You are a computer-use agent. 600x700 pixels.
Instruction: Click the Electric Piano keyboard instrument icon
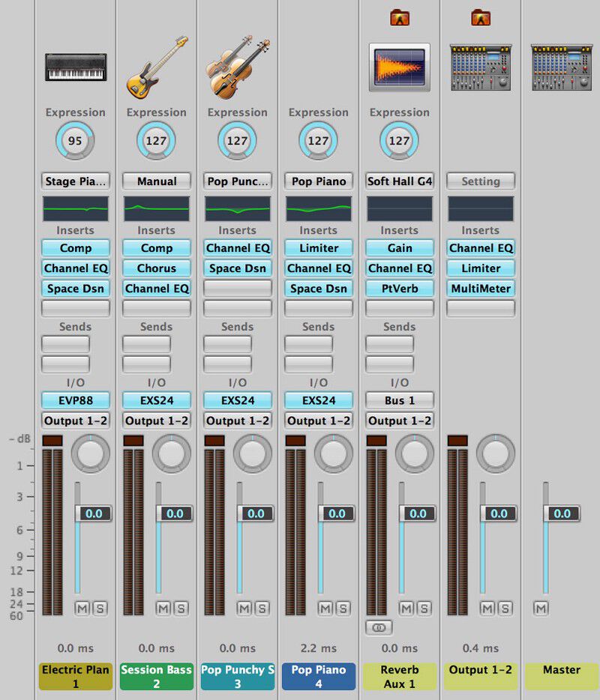click(76, 67)
